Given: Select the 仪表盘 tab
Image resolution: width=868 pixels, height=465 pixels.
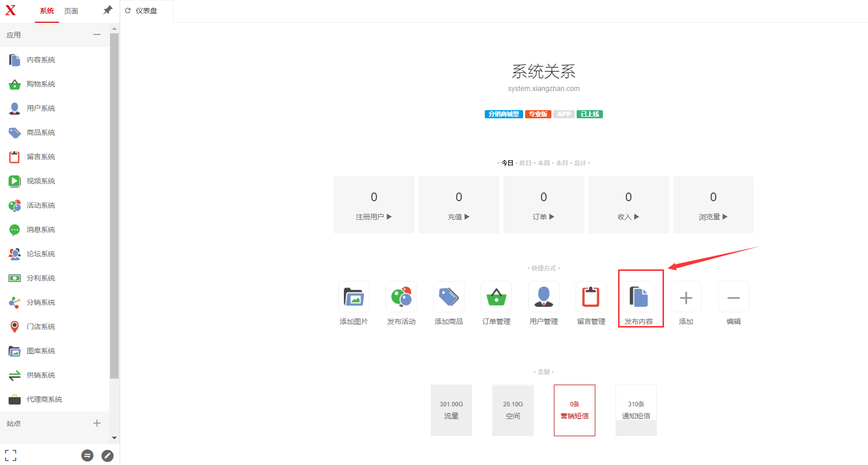Looking at the screenshot, I should (146, 11).
